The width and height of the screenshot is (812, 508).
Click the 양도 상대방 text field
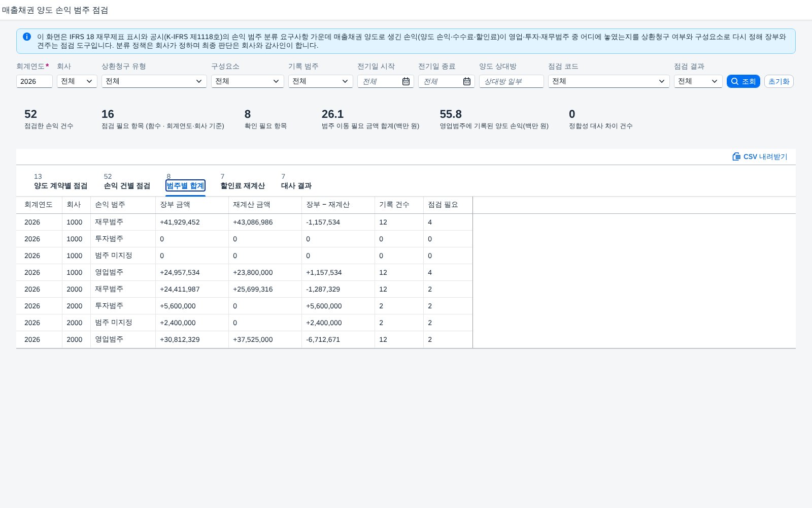click(x=512, y=81)
